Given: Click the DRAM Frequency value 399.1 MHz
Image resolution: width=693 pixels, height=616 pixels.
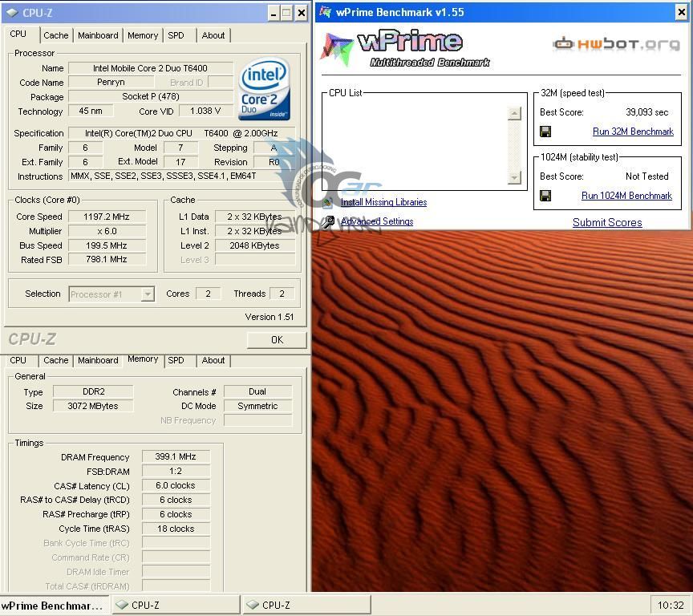Looking at the screenshot, I should tap(176, 456).
